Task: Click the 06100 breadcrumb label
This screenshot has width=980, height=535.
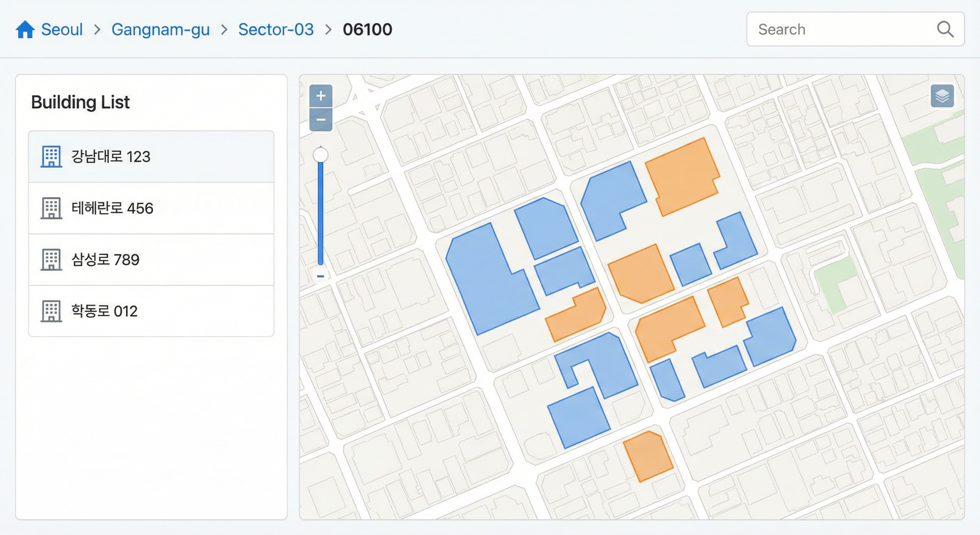Action: click(x=367, y=29)
